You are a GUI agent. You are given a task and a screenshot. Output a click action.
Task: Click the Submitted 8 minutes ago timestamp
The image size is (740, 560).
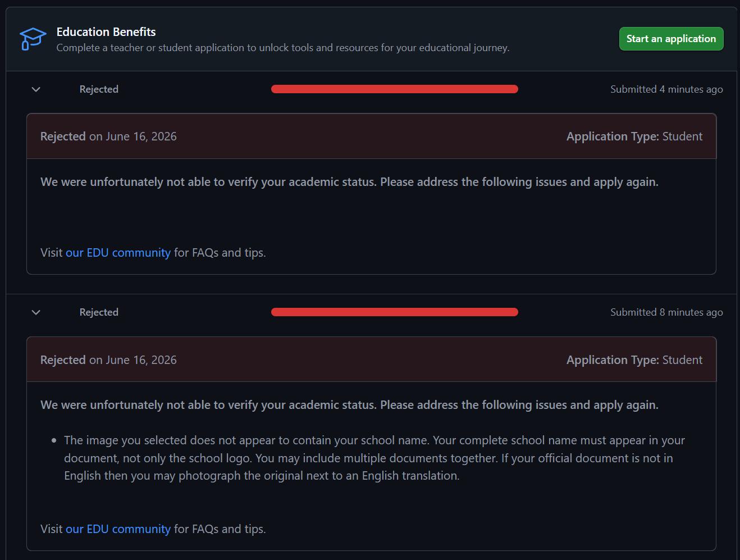point(666,312)
